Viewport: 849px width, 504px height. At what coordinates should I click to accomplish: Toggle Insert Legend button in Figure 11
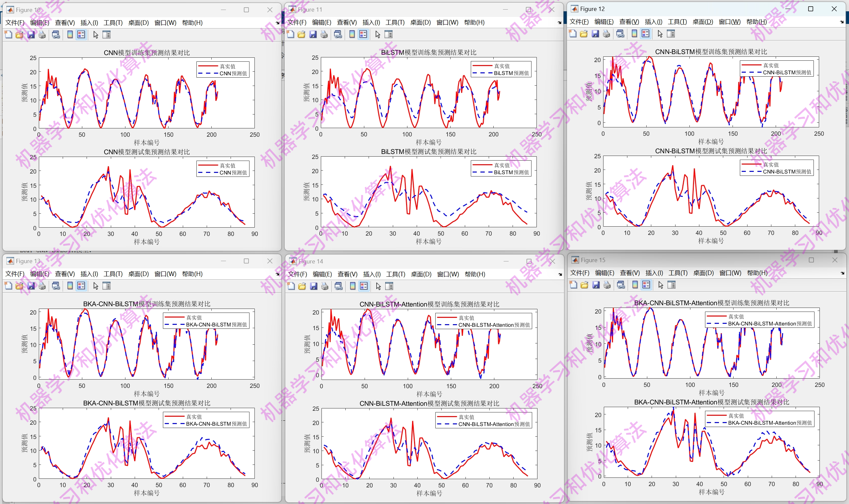click(363, 34)
